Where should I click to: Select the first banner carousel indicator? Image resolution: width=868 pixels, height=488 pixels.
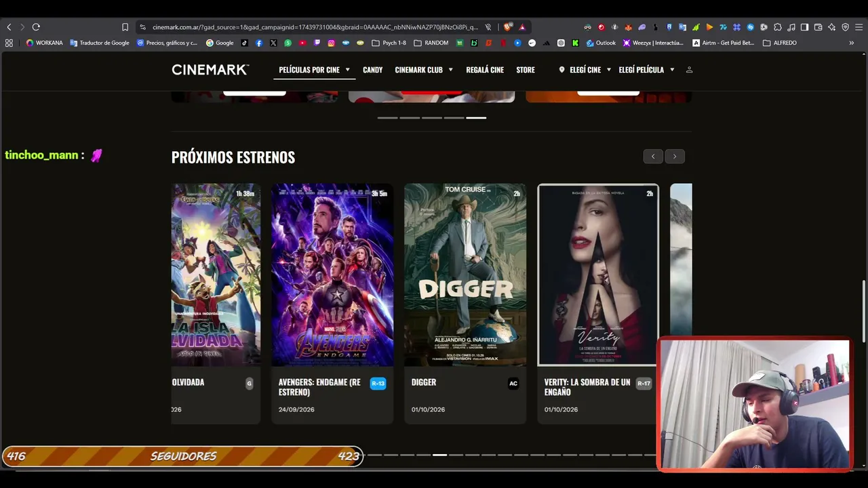pos(387,118)
